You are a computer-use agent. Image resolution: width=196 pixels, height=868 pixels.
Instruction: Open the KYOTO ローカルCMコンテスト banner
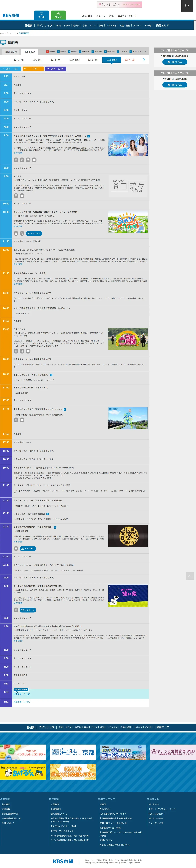coord(73,772)
